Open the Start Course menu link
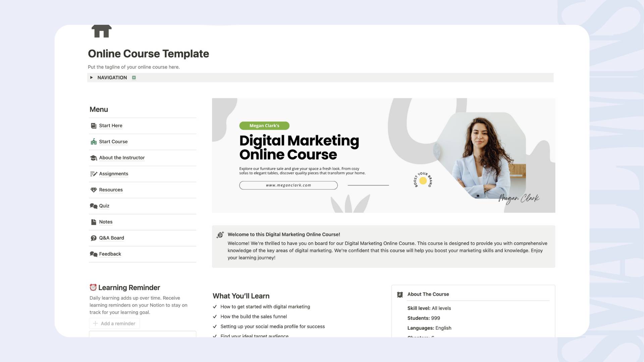Image resolution: width=644 pixels, height=362 pixels. tap(113, 142)
